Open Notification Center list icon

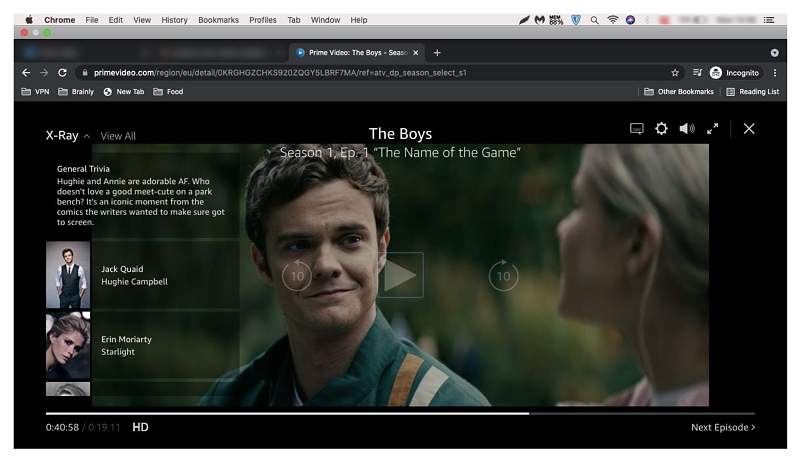(x=769, y=20)
